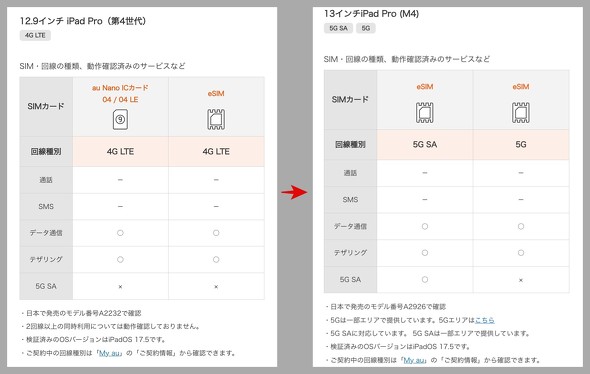Click the eSIM chip icon in the 12.9-inch iPad Pro table
This screenshot has height=374, width=590.
[x=216, y=120]
